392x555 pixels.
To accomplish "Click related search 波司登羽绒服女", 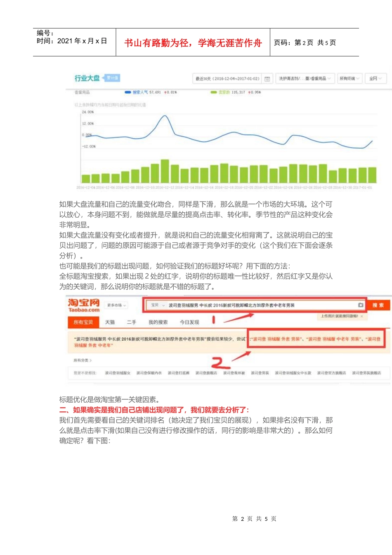I will 118,373.
